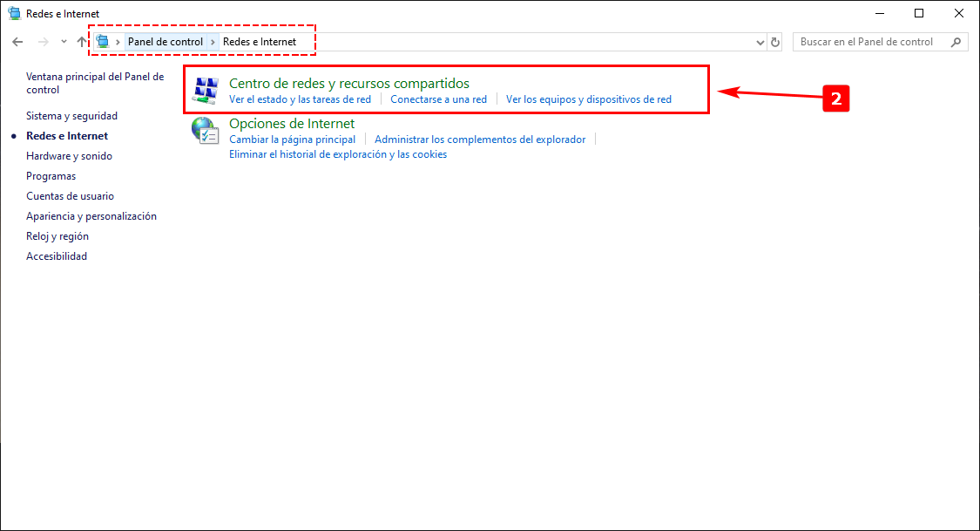The height and width of the screenshot is (531, 980).
Task: Open Sistema y seguridad category
Action: (71, 116)
